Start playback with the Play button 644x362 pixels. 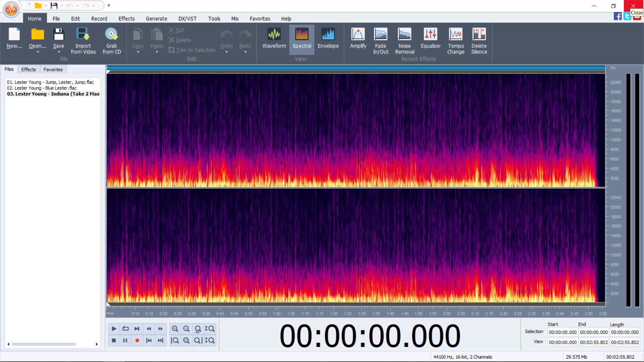[x=114, y=329]
